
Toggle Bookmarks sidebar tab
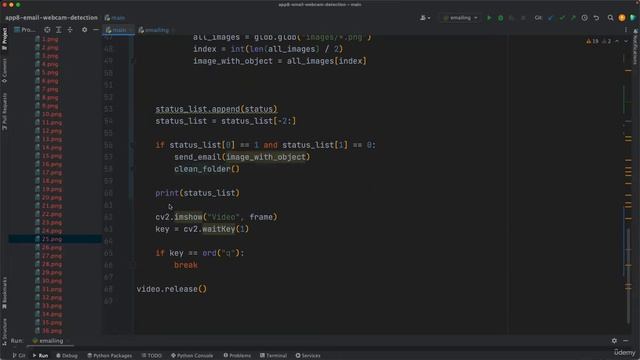coord(4,293)
